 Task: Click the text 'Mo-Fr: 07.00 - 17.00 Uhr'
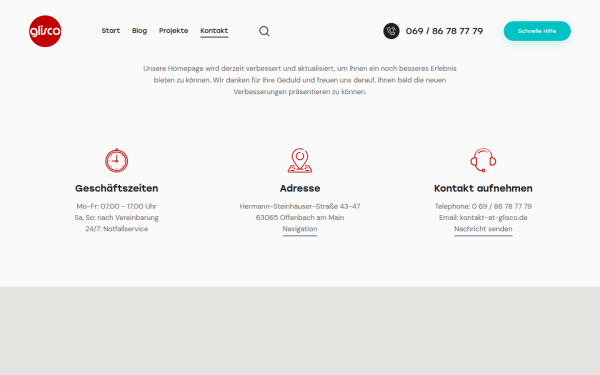click(117, 206)
